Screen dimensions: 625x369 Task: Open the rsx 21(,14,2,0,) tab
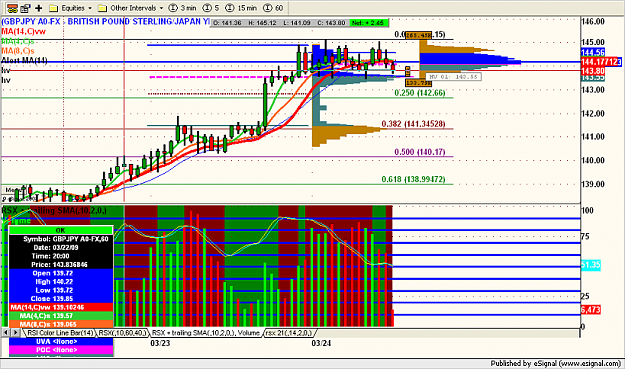(x=289, y=333)
